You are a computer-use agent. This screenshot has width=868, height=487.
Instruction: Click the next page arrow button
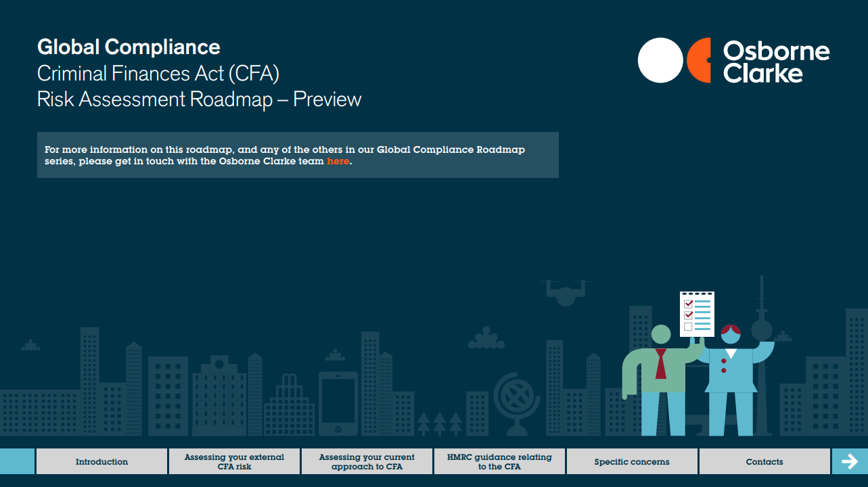coord(850,461)
